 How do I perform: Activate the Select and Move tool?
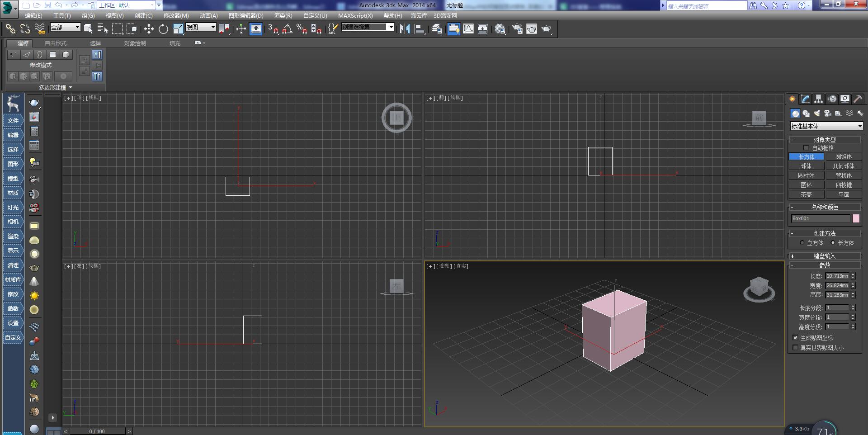tap(149, 29)
